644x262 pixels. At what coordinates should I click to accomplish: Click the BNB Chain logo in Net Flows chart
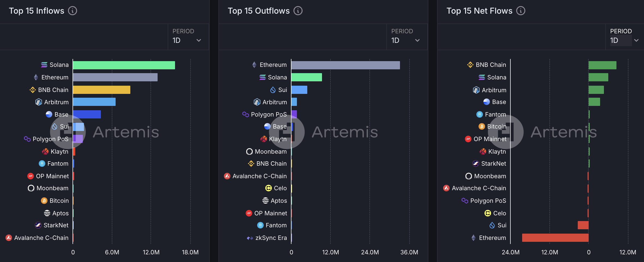click(x=470, y=65)
